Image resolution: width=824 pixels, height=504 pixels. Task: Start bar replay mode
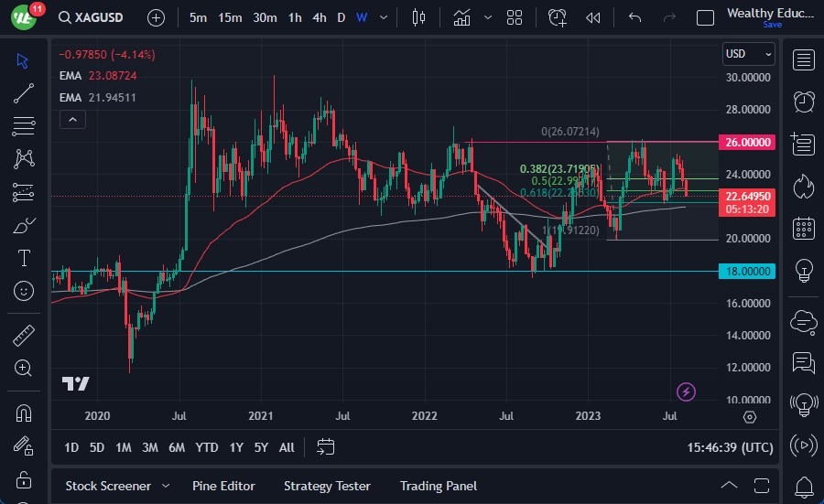tap(593, 17)
